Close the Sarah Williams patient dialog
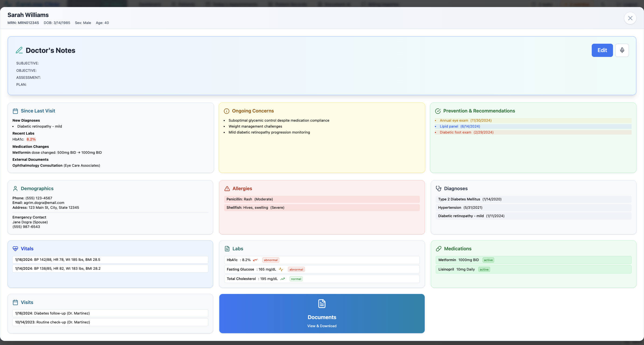 (x=630, y=18)
